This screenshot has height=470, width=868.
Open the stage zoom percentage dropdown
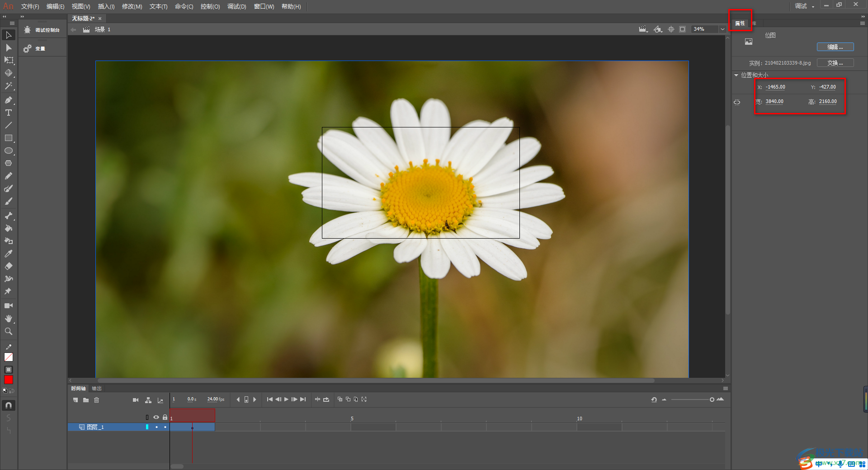point(722,29)
